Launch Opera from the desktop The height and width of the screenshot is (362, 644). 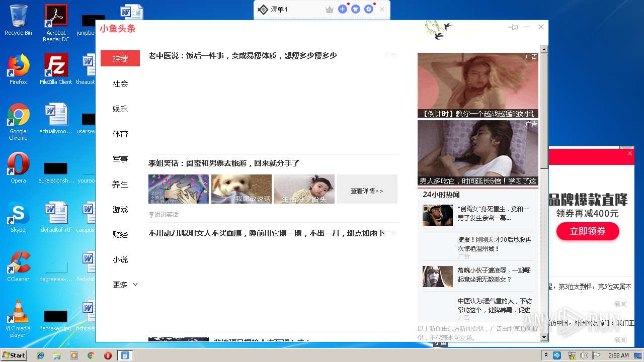click(18, 168)
